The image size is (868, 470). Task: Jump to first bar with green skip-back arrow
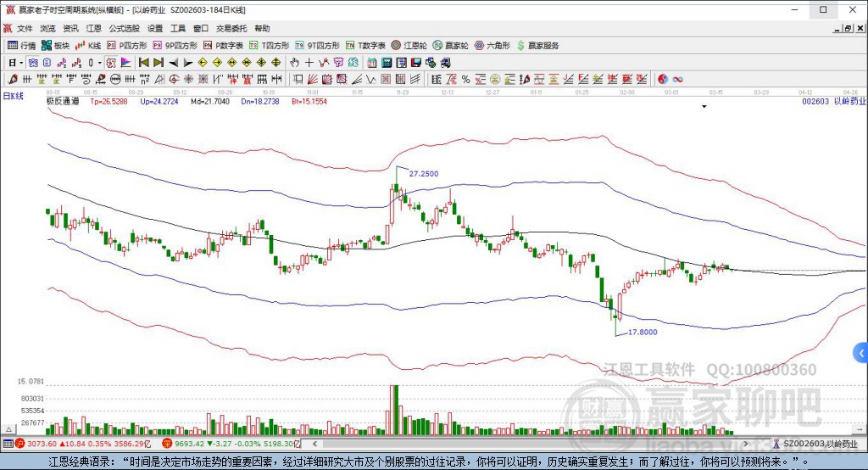pyautogui.click(x=143, y=63)
